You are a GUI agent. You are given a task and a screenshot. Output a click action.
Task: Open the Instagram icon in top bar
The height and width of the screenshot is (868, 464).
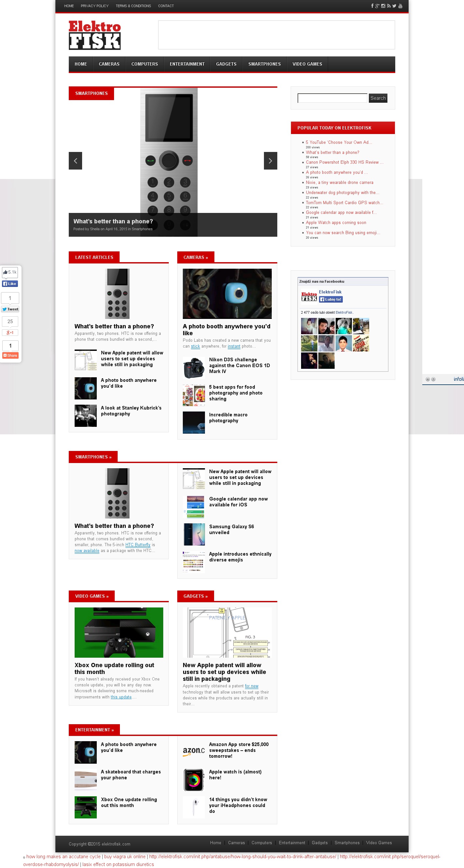[x=383, y=6]
